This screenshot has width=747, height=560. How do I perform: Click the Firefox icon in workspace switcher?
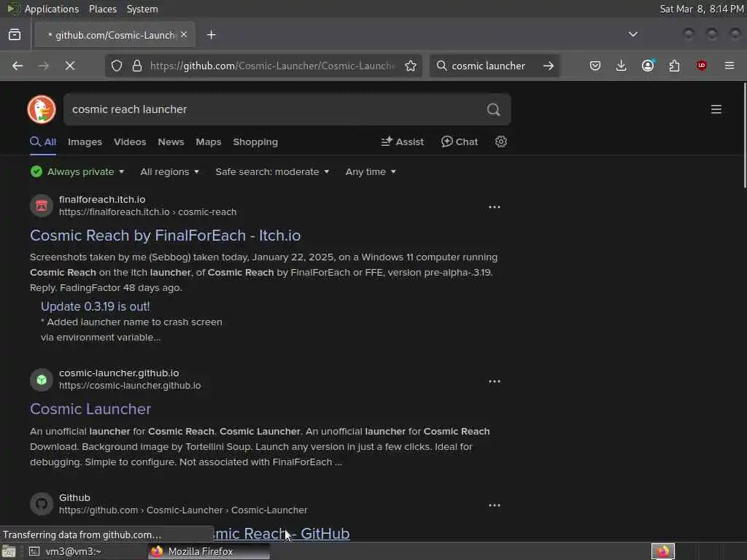(x=662, y=551)
